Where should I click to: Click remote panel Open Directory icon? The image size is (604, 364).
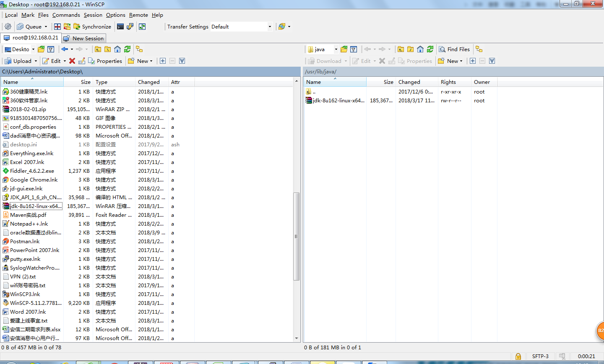click(344, 49)
